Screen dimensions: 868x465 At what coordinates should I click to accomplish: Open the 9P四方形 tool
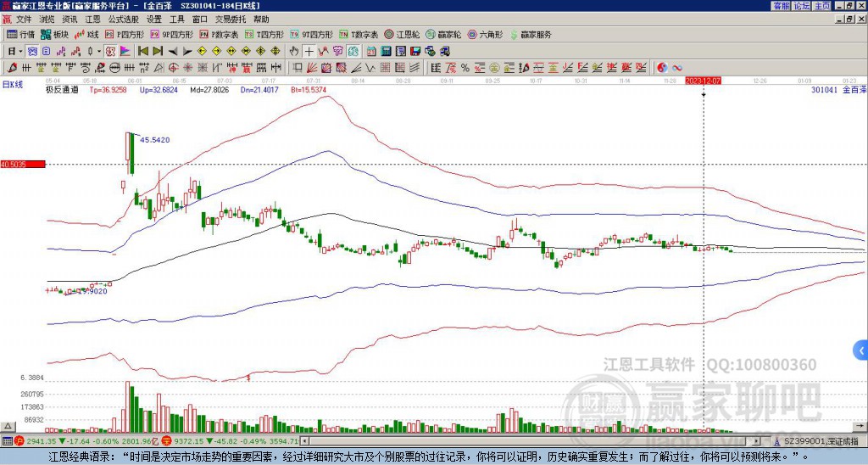click(172, 34)
